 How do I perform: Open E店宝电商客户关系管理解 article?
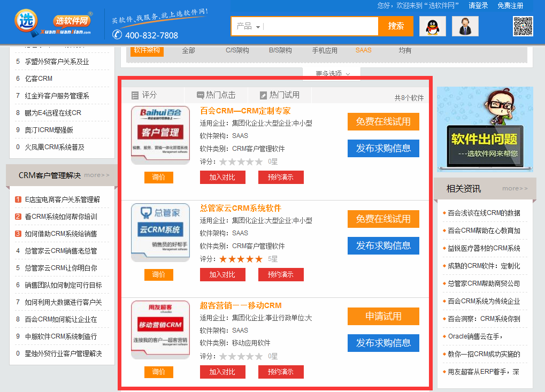(x=62, y=199)
